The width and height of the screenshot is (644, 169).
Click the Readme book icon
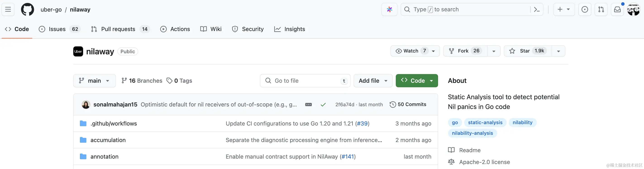click(x=451, y=150)
